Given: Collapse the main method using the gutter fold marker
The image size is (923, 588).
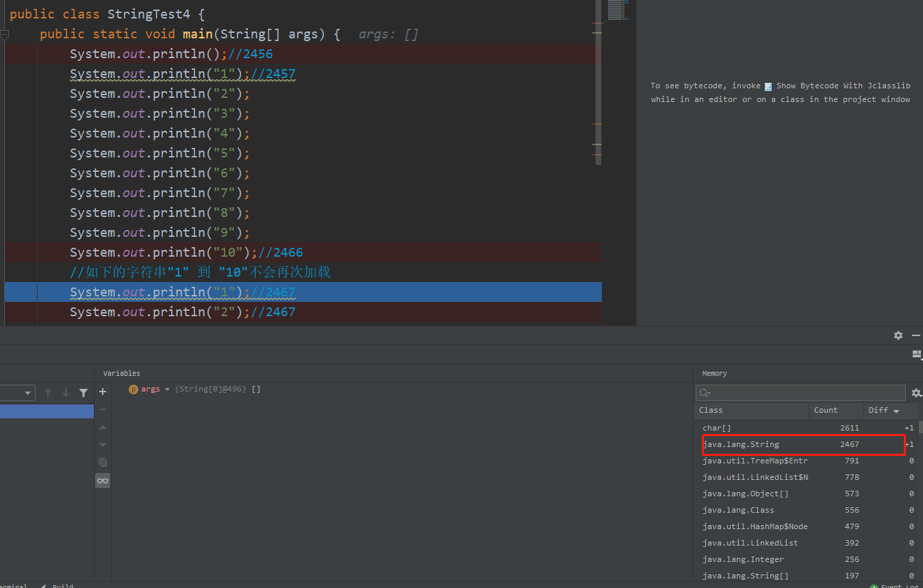Looking at the screenshot, I should (4, 34).
